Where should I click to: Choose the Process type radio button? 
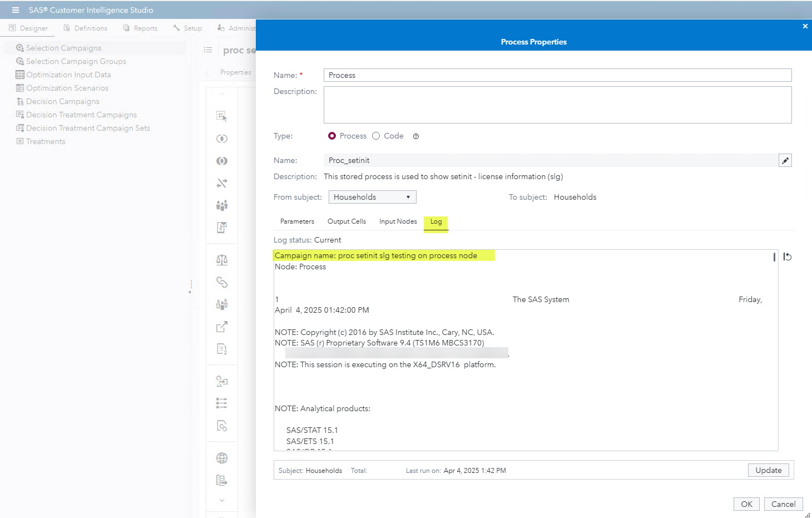pyautogui.click(x=332, y=136)
